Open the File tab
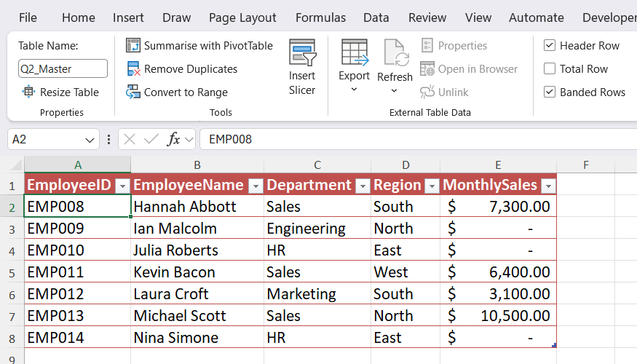637x364 pixels. click(x=28, y=17)
